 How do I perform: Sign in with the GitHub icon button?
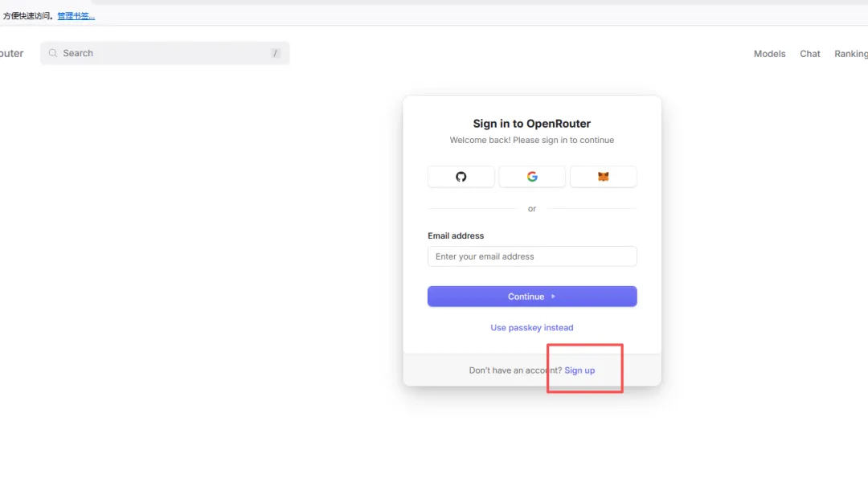(x=461, y=177)
